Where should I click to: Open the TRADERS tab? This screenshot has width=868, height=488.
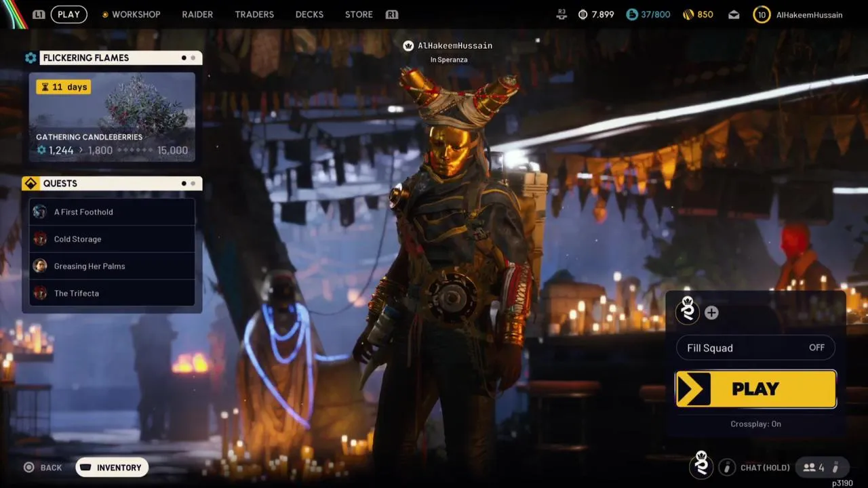point(254,14)
